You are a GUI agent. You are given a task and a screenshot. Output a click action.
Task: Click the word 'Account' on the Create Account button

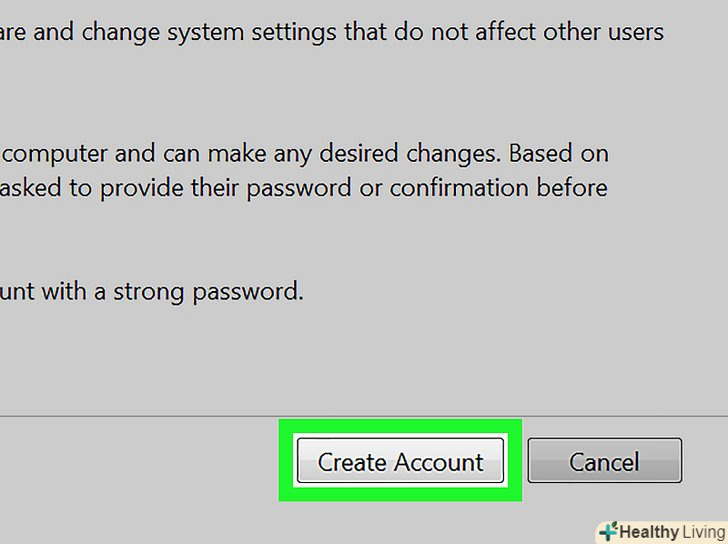pyautogui.click(x=439, y=462)
